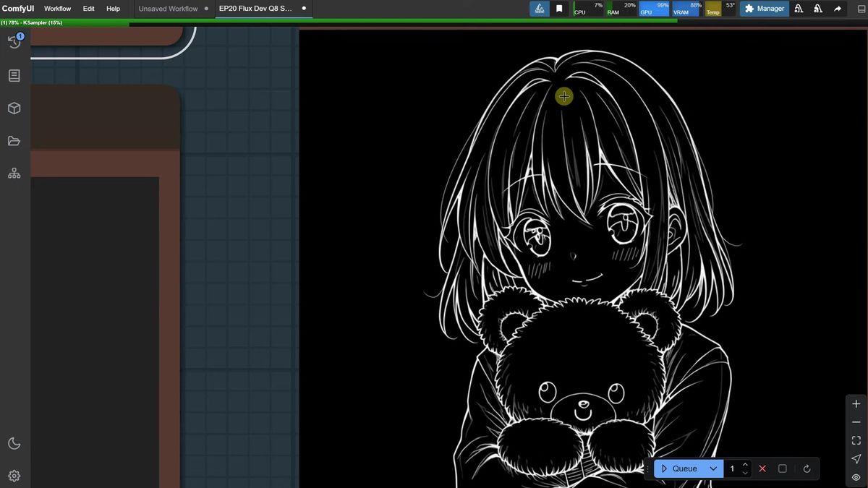Click the queue bar drag handle dots
The image size is (868, 488).
tap(648, 468)
